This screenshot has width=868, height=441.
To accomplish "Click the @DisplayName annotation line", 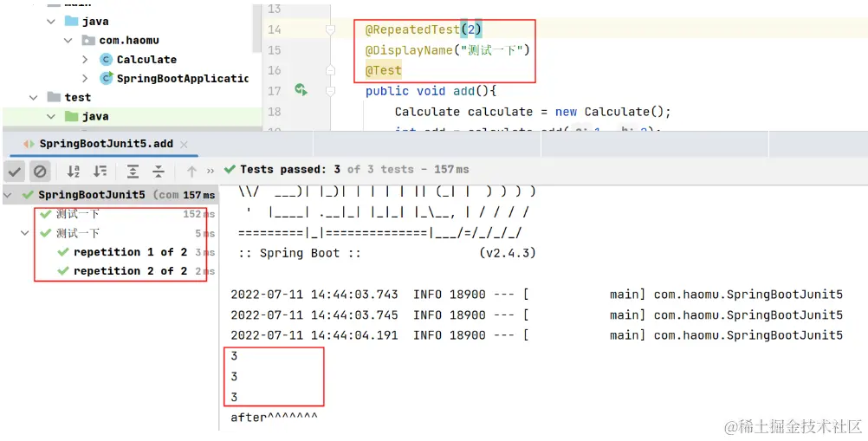I will click(447, 50).
